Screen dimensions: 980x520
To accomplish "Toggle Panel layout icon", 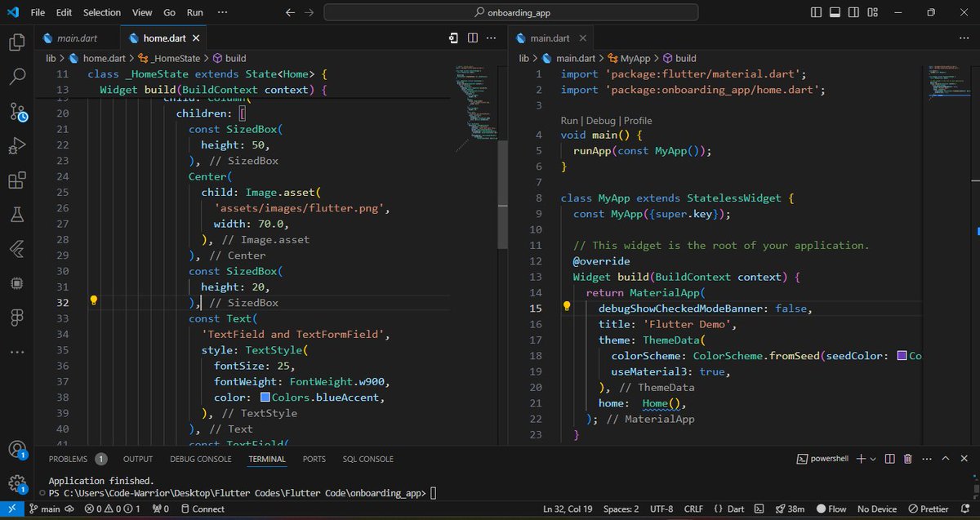I will (834, 12).
